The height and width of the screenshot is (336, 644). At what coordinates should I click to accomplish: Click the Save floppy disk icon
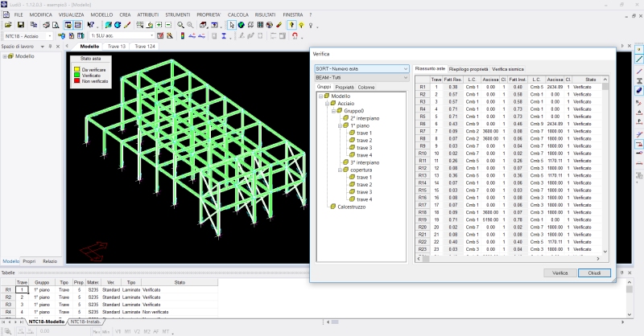(x=19, y=25)
